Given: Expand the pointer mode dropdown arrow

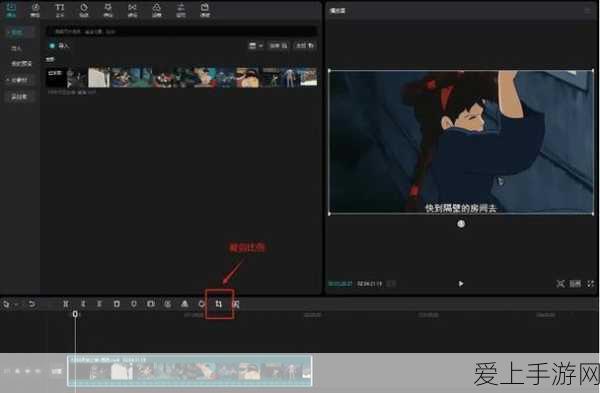Looking at the screenshot, I should pos(16,305).
